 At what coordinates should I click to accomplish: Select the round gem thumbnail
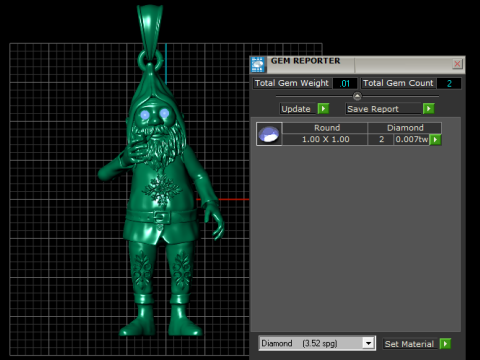269,134
